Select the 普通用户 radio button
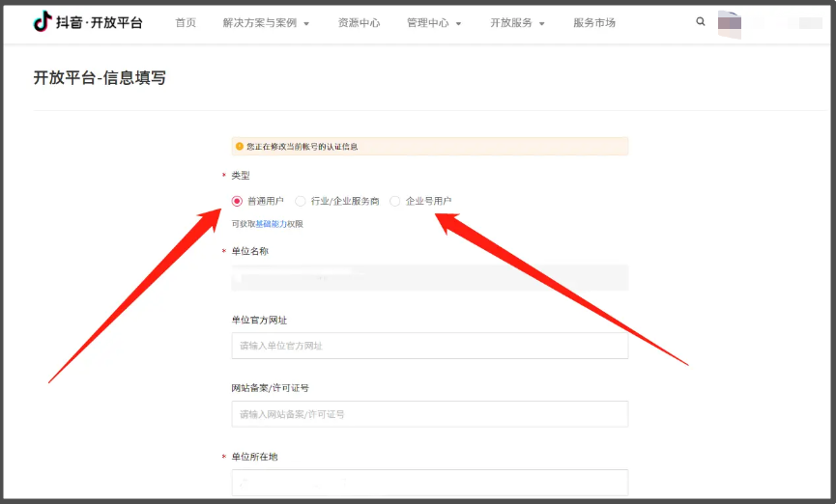Screen dimensions: 836x504 coord(238,201)
